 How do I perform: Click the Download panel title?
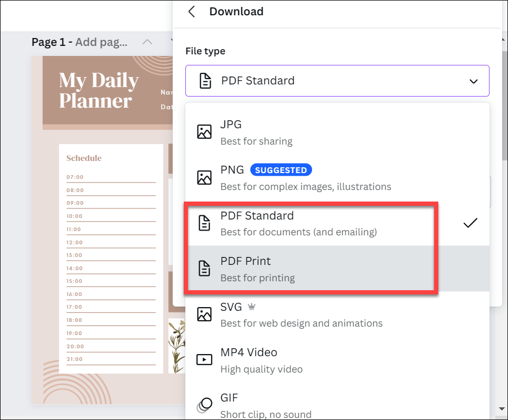(237, 12)
